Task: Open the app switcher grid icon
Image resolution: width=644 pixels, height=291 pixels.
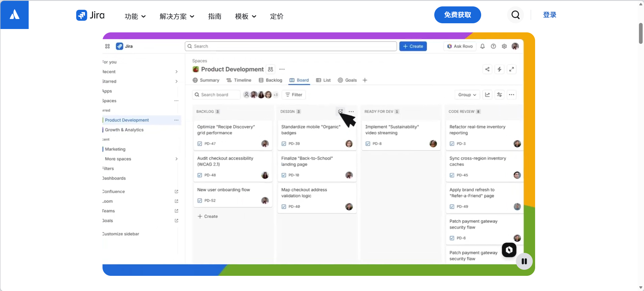Action: coord(108,46)
